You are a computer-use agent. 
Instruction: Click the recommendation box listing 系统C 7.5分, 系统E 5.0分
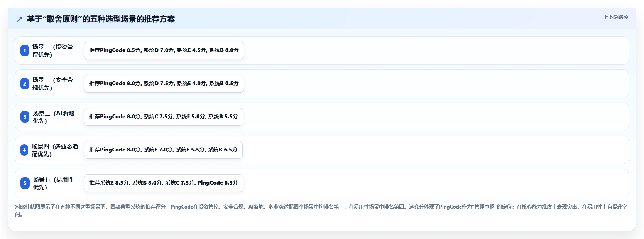(x=164, y=117)
